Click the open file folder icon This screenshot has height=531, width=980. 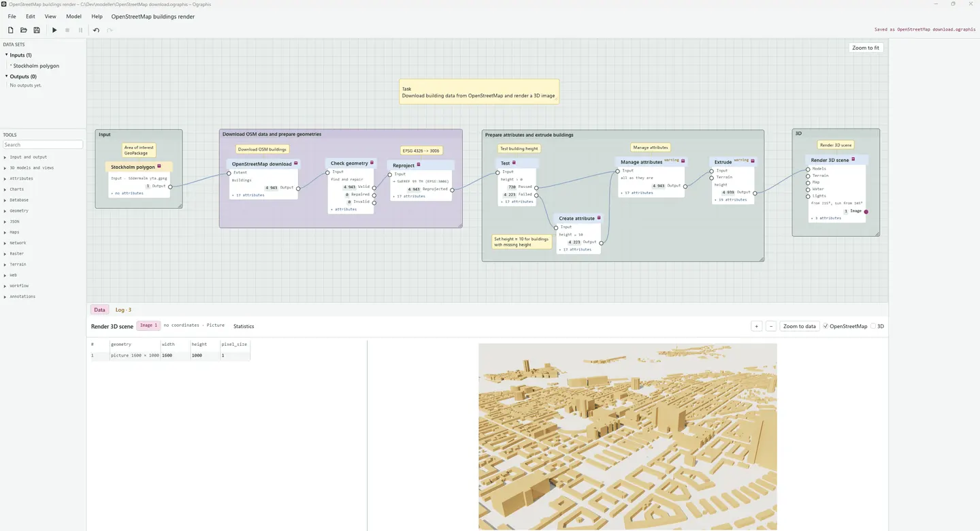tap(24, 30)
